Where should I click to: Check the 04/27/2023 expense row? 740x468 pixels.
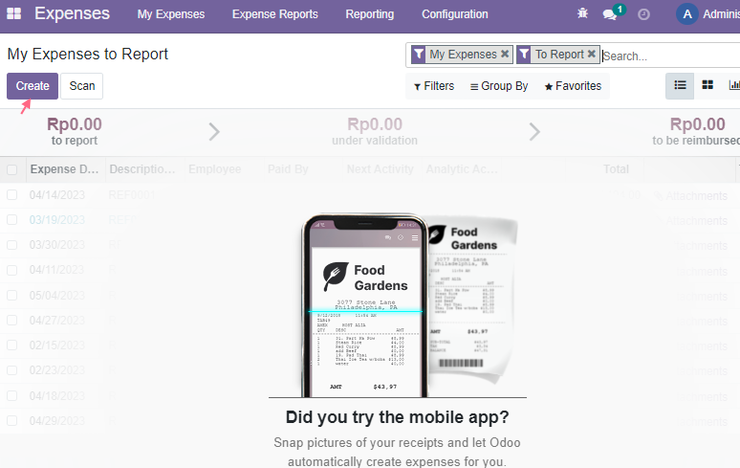tap(12, 320)
